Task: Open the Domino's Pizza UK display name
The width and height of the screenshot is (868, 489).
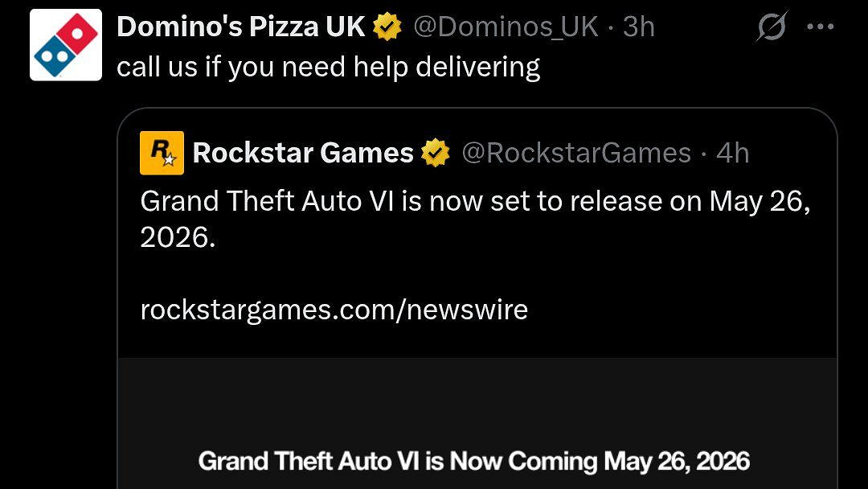Action: [241, 27]
